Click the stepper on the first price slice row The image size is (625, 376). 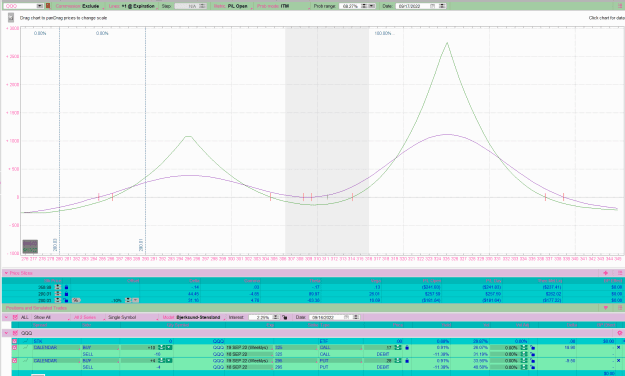tap(58, 287)
